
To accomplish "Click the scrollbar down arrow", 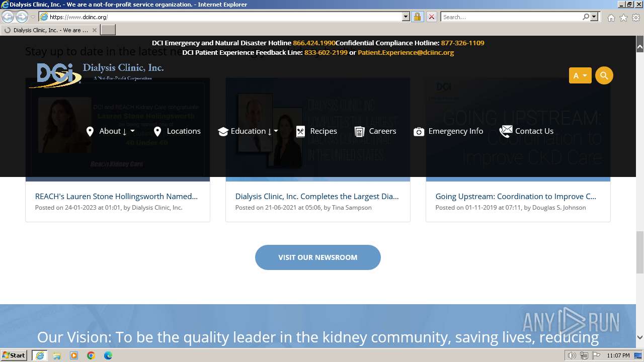I will (640, 337).
